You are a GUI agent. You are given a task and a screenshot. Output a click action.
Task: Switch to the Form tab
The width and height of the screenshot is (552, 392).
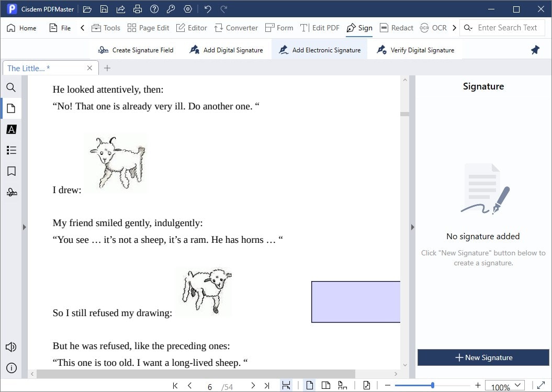(x=279, y=28)
